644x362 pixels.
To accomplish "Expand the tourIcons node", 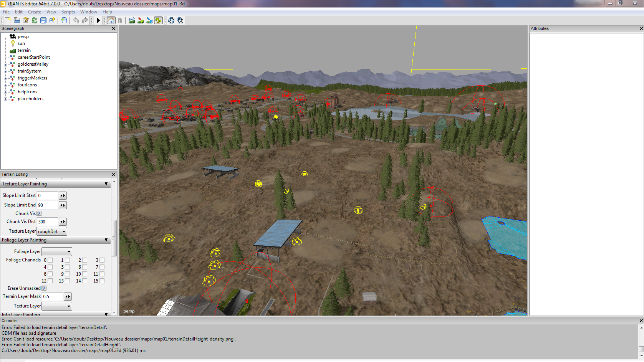I will [6, 85].
